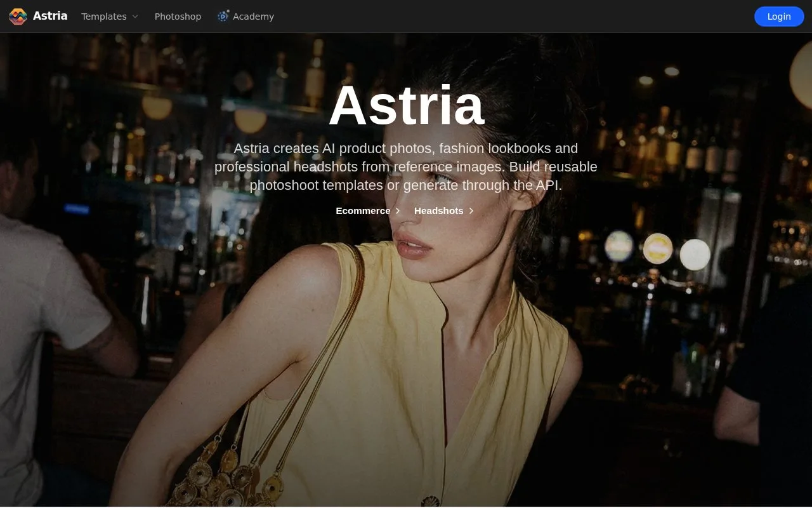Image resolution: width=812 pixels, height=508 pixels.
Task: Click the blue Login button
Action: [x=779, y=17]
